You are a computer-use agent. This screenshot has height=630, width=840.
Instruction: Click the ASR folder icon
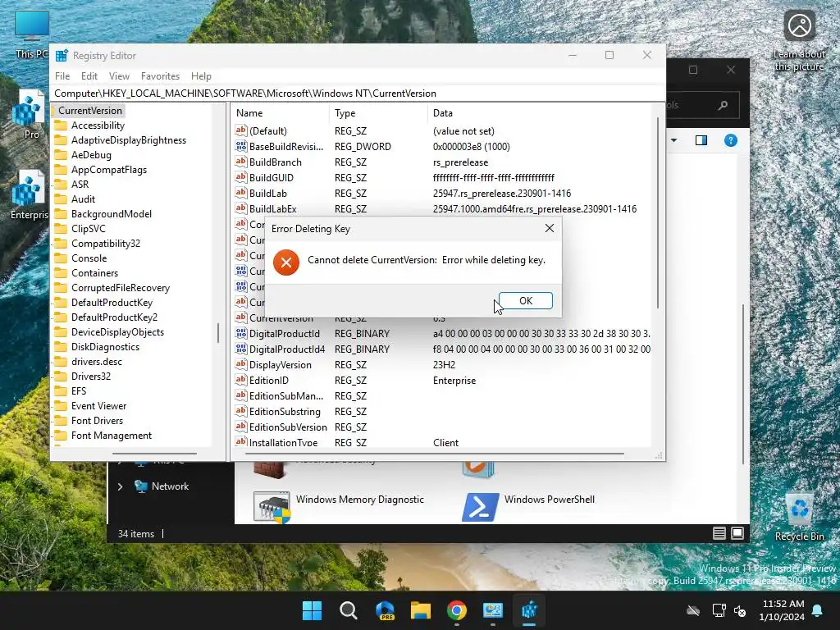61,185
